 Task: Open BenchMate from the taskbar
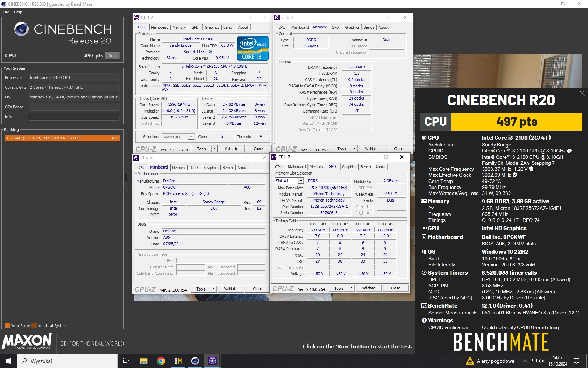178,361
